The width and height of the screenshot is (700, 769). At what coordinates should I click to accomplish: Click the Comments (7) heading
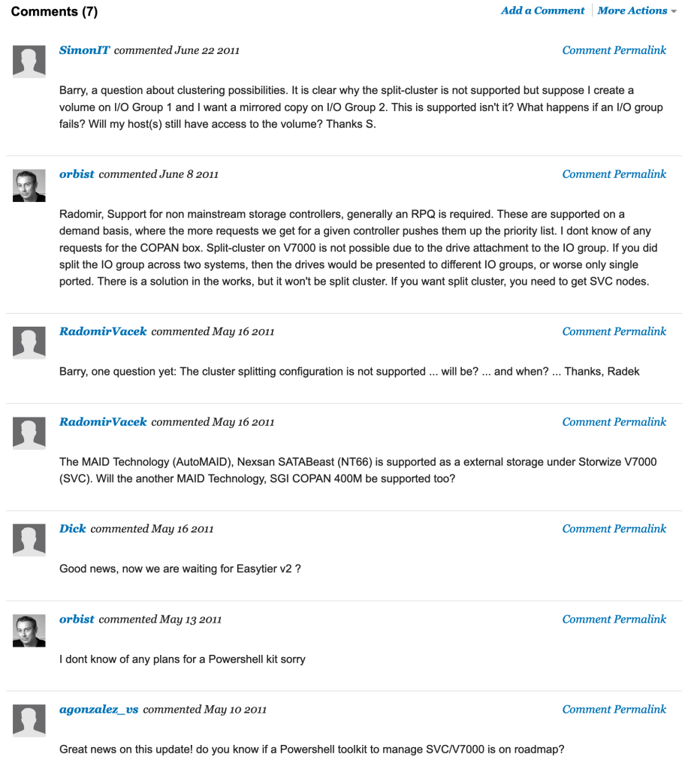tap(54, 12)
